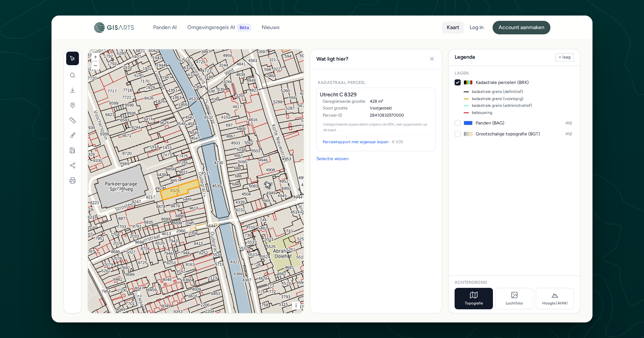Click 'Perceelrapport met eigenaar kopen' link
This screenshot has width=644, height=338.
[x=355, y=142]
